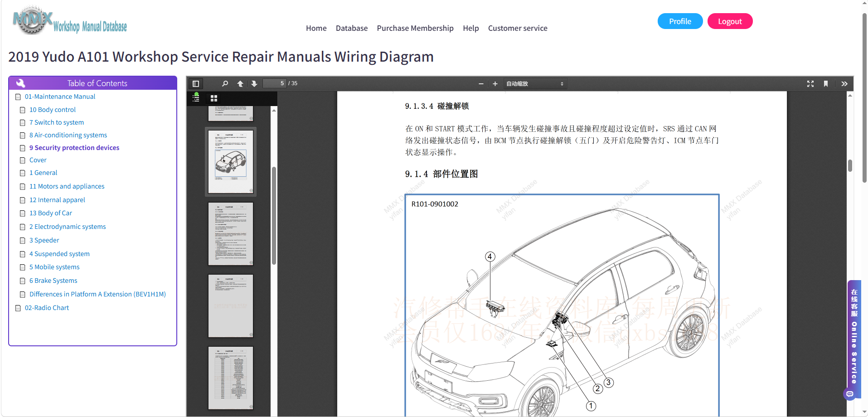Open 1 General chapter
Screen dimensions: 868x417
(44, 173)
